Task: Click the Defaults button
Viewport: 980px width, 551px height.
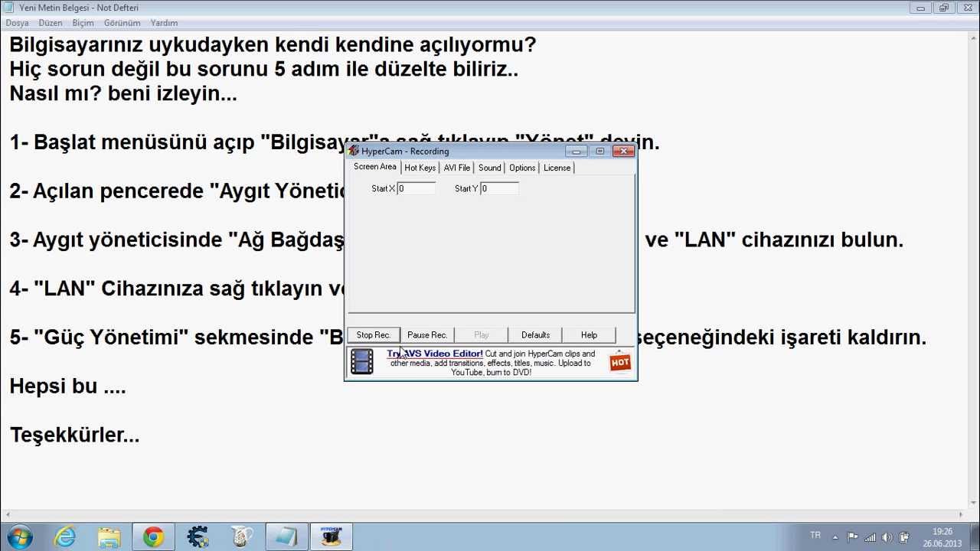Action: pos(535,335)
